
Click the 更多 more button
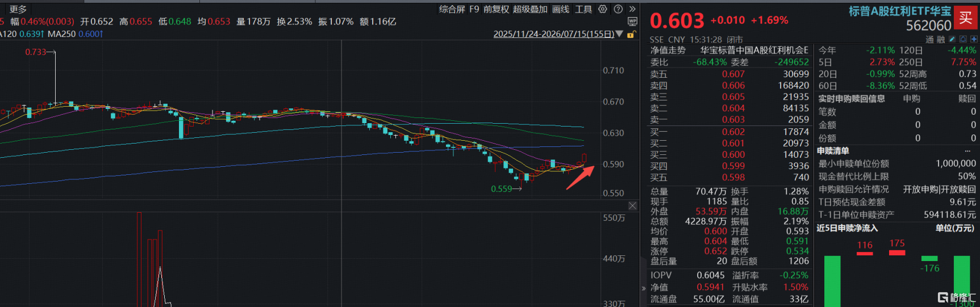18,9
